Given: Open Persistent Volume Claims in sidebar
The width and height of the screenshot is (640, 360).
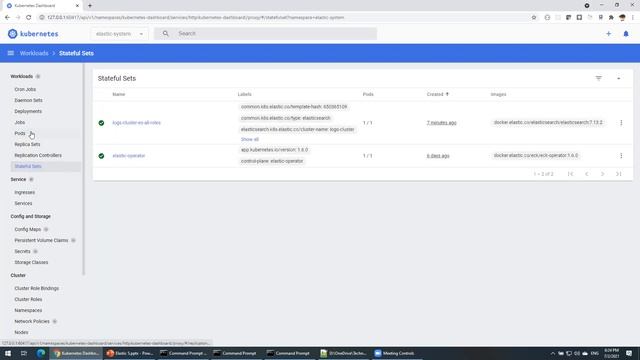Looking at the screenshot, I should point(41,240).
